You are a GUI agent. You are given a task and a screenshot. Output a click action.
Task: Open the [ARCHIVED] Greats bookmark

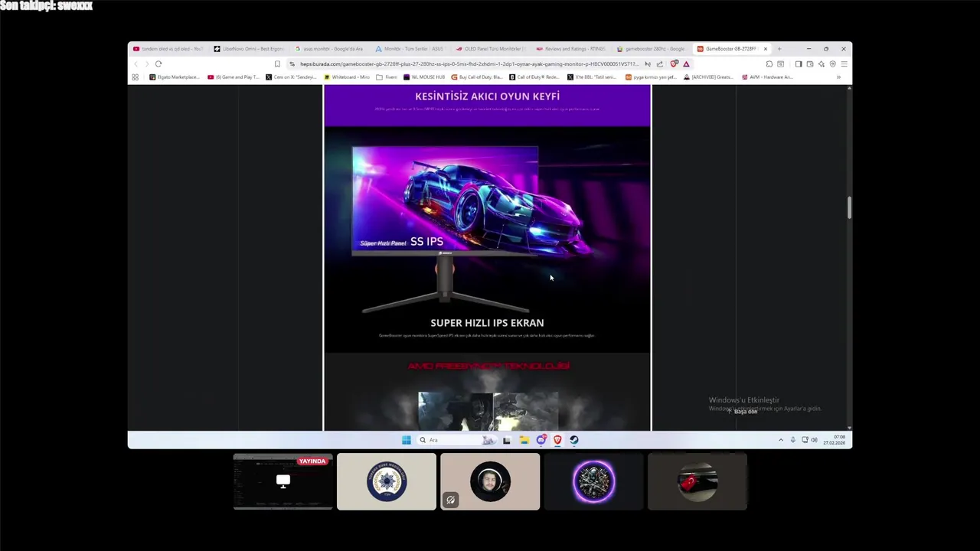pyautogui.click(x=710, y=77)
